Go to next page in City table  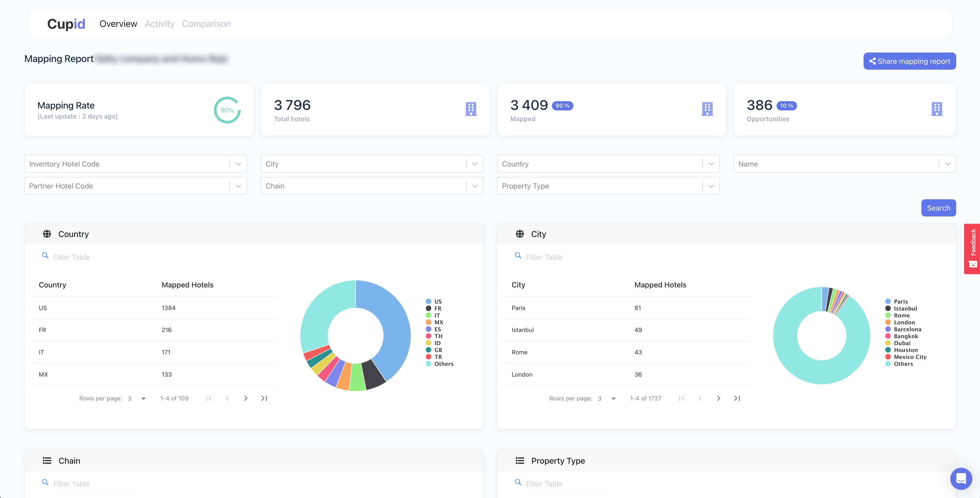718,398
